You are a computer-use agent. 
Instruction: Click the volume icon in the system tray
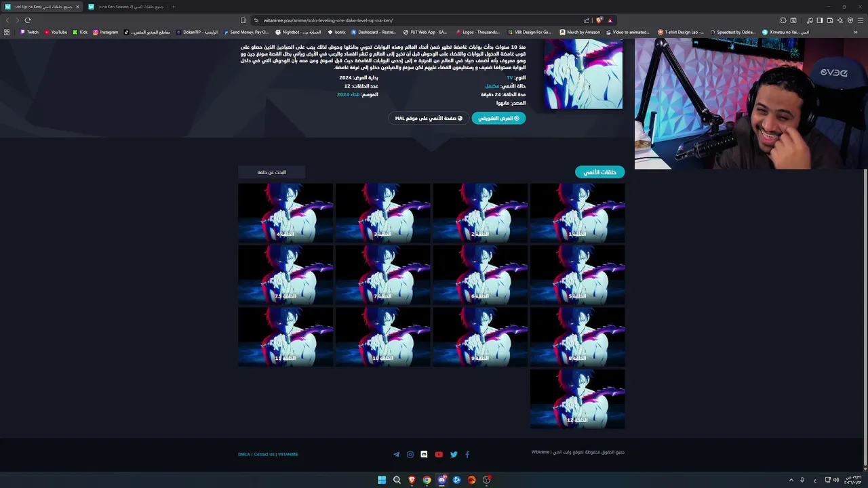coord(835,480)
